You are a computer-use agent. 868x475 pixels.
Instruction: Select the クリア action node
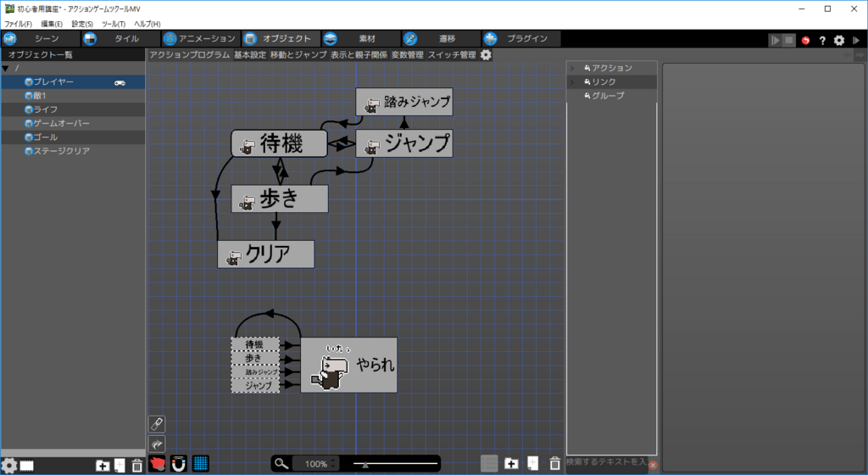pyautogui.click(x=265, y=254)
